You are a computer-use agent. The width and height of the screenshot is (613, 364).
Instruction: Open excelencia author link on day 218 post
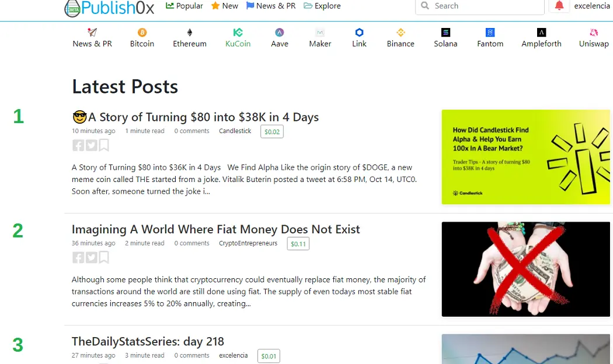tap(234, 355)
